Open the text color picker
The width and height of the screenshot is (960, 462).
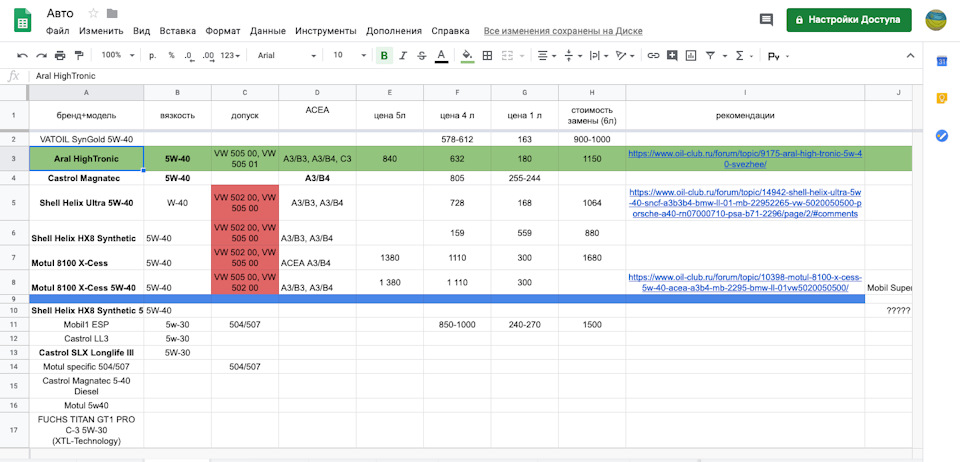tap(441, 56)
